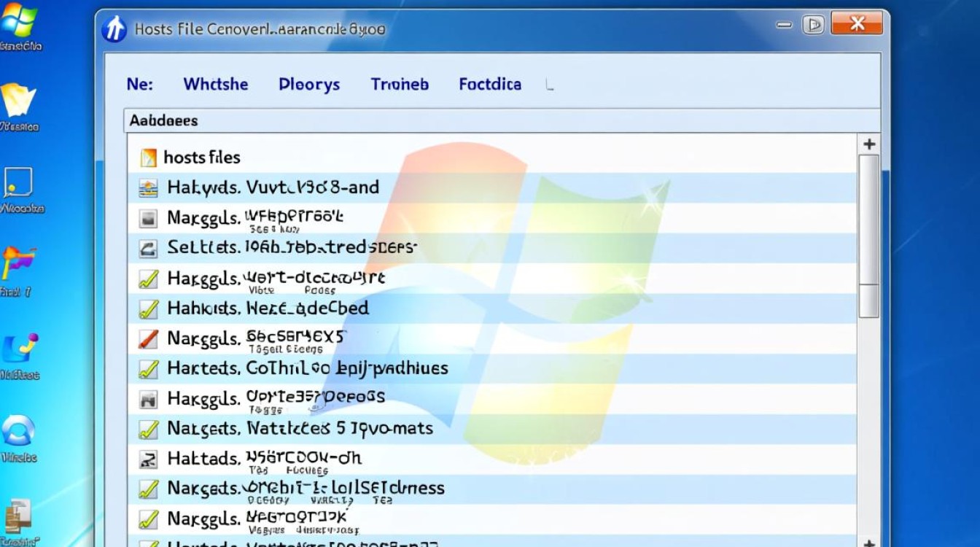
Task: Maximize the Hosts File window
Action: click(813, 25)
